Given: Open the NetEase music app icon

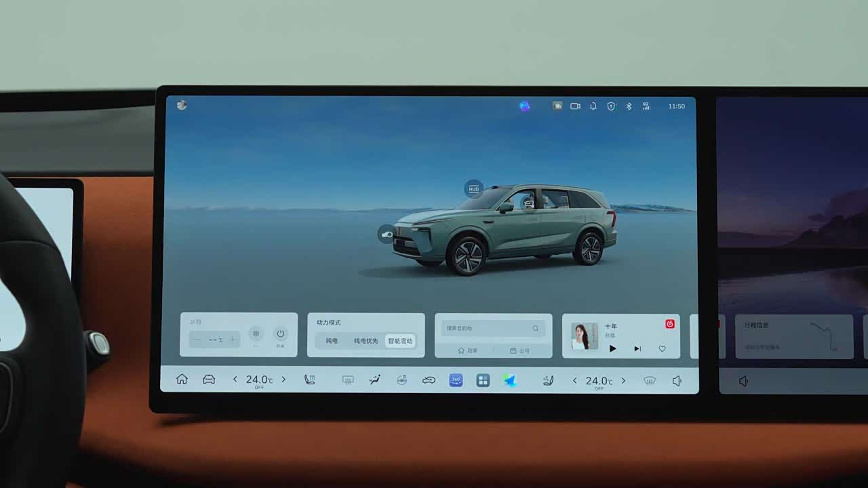Looking at the screenshot, I should pos(670,324).
